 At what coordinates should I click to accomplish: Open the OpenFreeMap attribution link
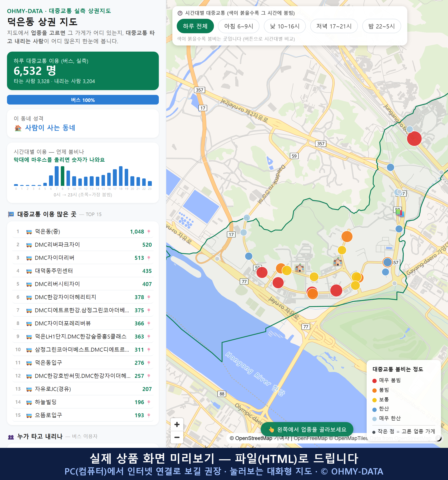(310, 438)
